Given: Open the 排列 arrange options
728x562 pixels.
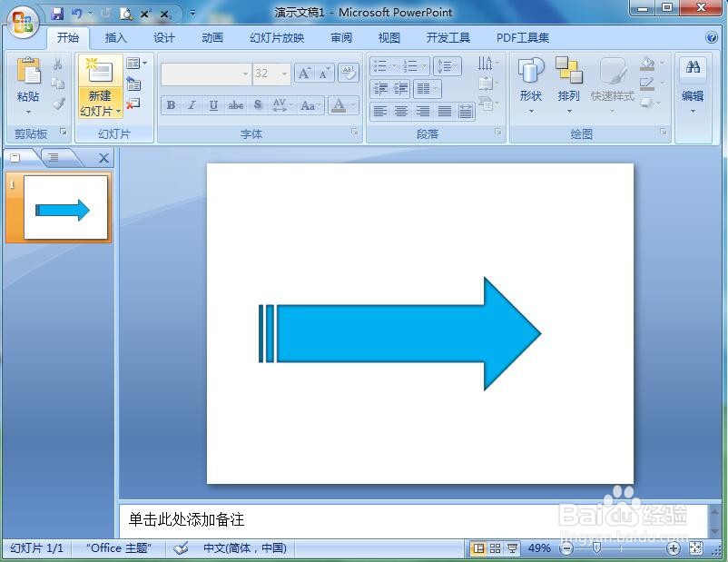Looking at the screenshot, I should pyautogui.click(x=569, y=85).
